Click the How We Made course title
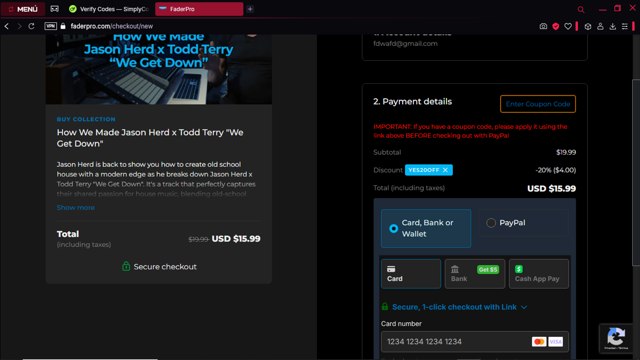The image size is (640, 360). click(x=150, y=138)
